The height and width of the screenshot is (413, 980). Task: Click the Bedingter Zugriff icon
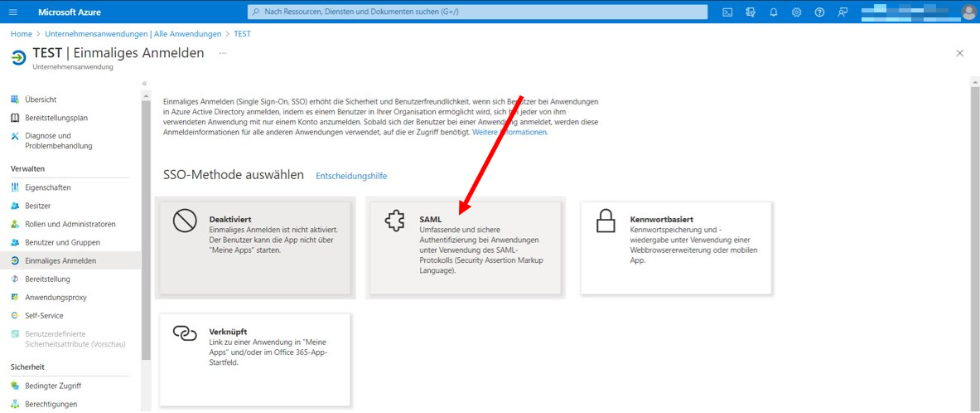[16, 386]
